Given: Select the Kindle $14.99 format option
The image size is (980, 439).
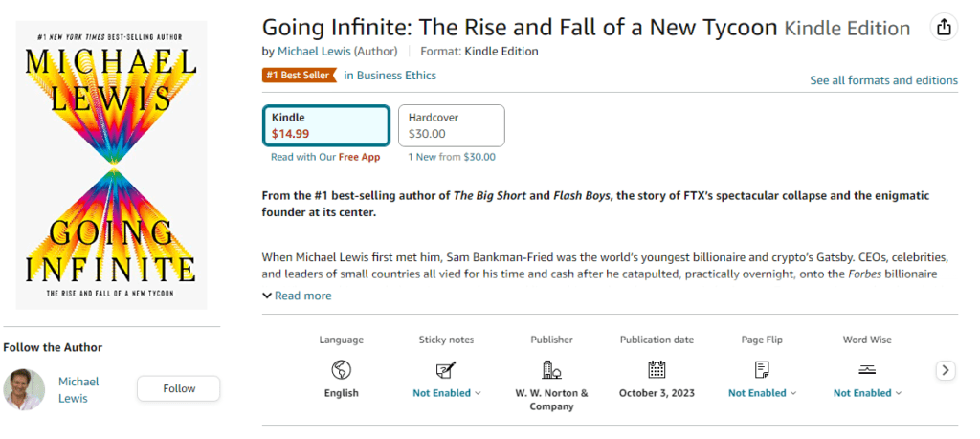Looking at the screenshot, I should point(326,125).
